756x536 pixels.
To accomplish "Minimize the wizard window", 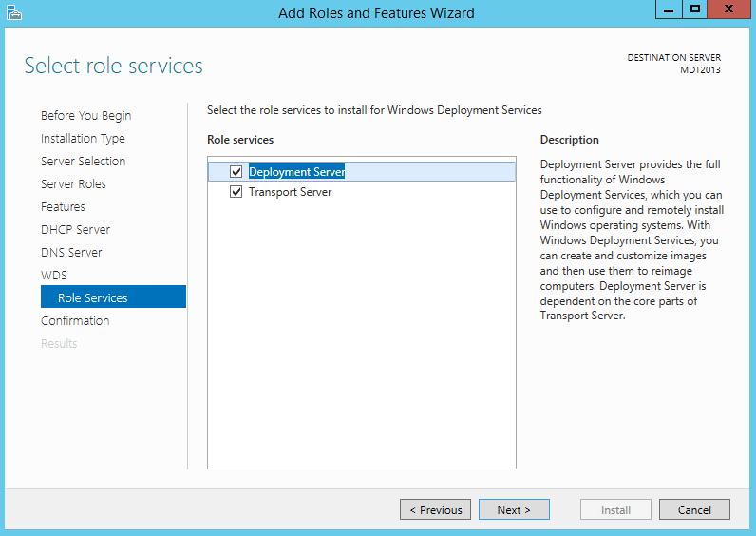I will [669, 10].
